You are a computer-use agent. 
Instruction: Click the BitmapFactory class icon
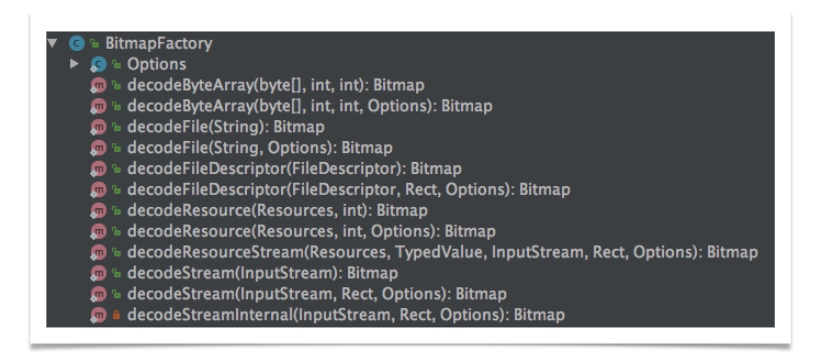77,43
